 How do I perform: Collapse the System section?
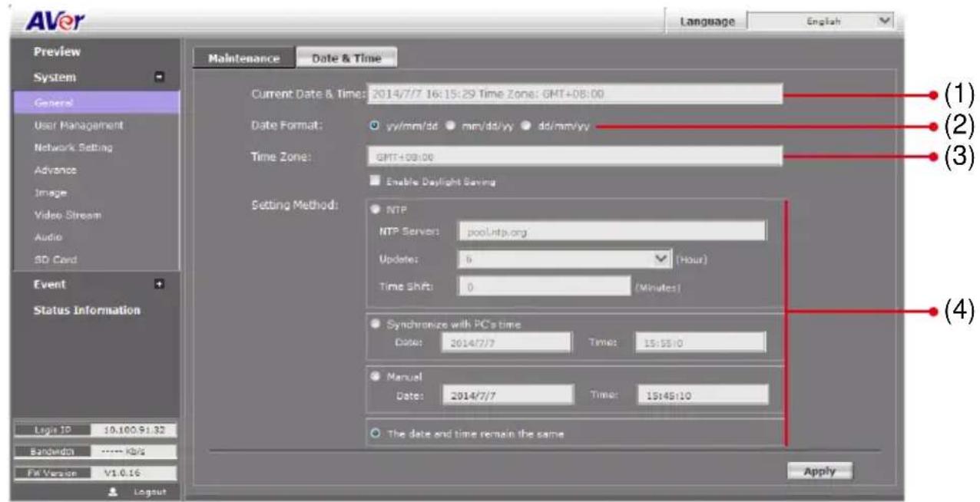point(159,78)
